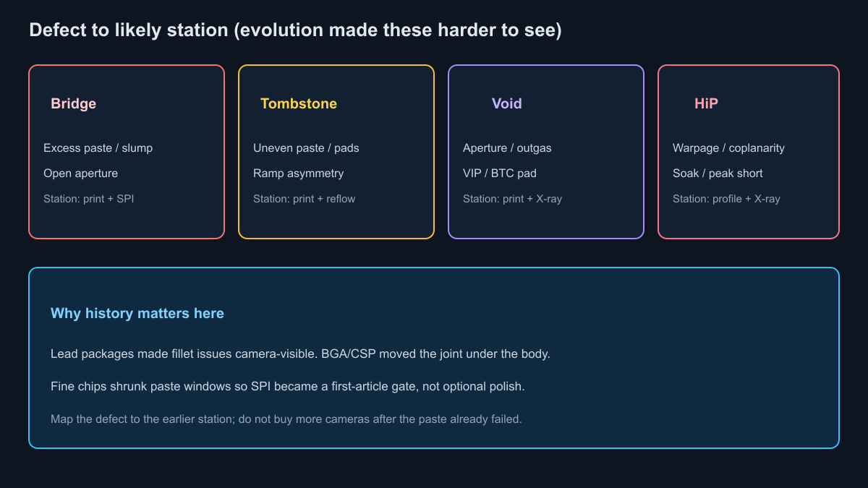Click the slide title about defect to station
Screen dimensions: 868x488
tap(295, 30)
